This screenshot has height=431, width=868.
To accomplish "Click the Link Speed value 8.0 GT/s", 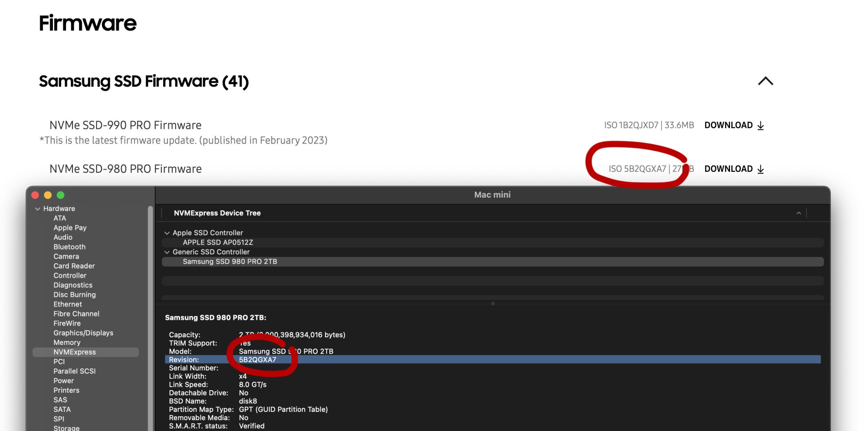I will tap(253, 385).
